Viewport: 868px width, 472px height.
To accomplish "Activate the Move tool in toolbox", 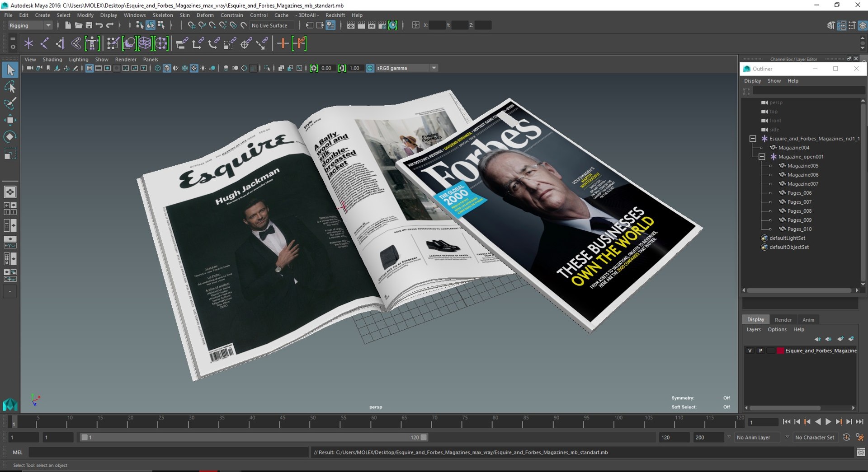I will tap(10, 120).
